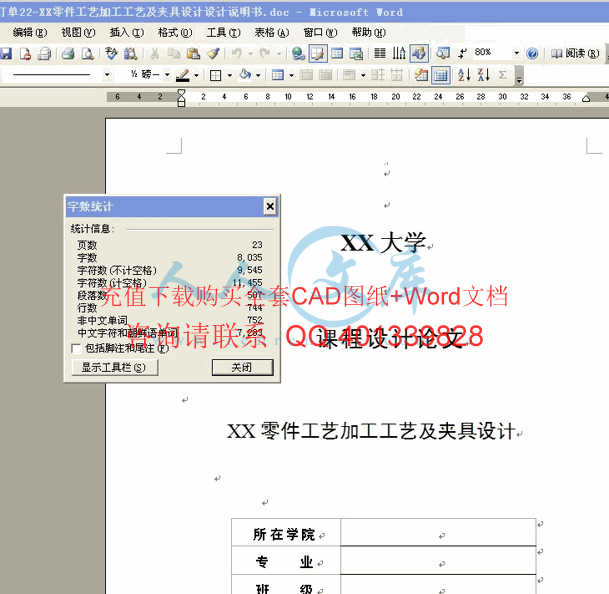Toggle the Show Gridlines table icon
Viewport: 609px width, 594px height.
(x=440, y=75)
